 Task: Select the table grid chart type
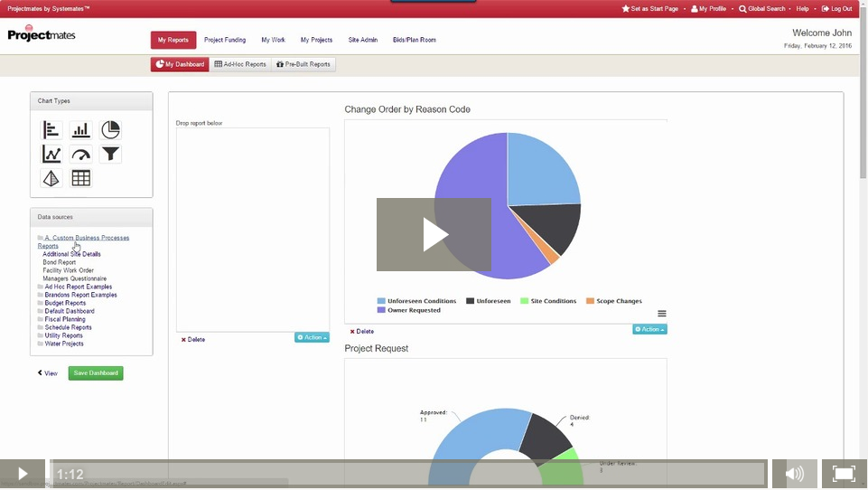pyautogui.click(x=80, y=178)
